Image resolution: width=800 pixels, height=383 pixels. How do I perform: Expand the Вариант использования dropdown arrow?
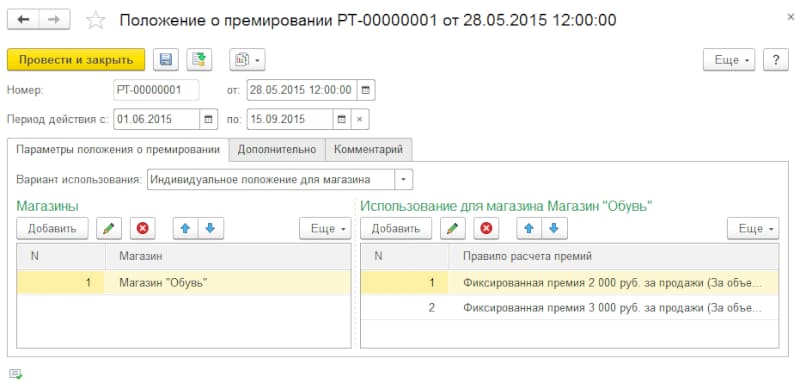404,180
